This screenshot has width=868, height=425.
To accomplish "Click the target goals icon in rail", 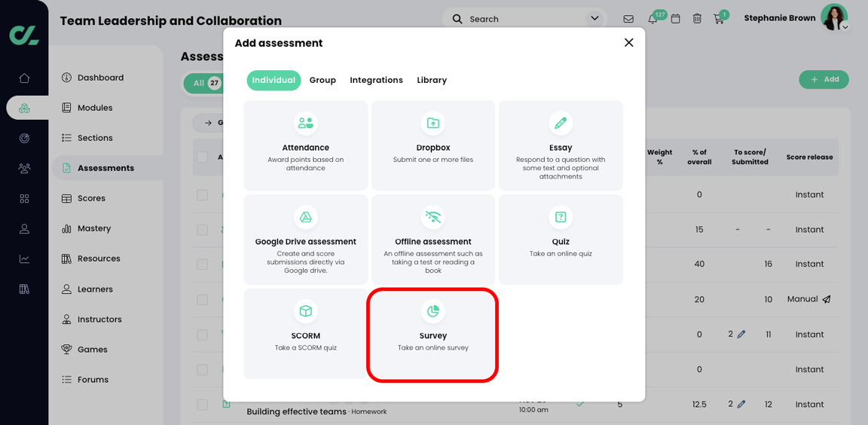I will pyautogui.click(x=24, y=139).
